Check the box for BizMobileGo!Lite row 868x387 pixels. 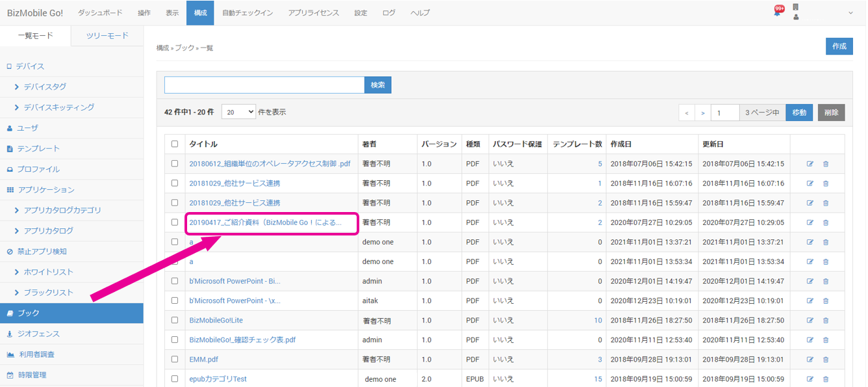pos(174,320)
